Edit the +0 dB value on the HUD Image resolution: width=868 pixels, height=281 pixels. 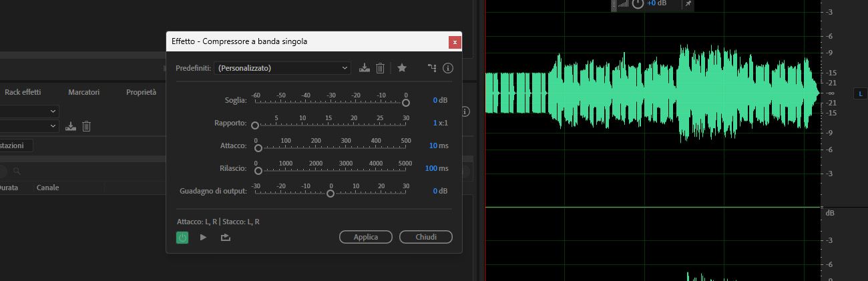tap(657, 3)
